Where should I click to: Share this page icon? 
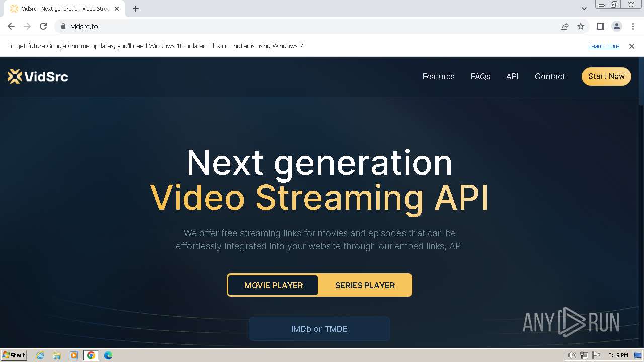(x=565, y=26)
